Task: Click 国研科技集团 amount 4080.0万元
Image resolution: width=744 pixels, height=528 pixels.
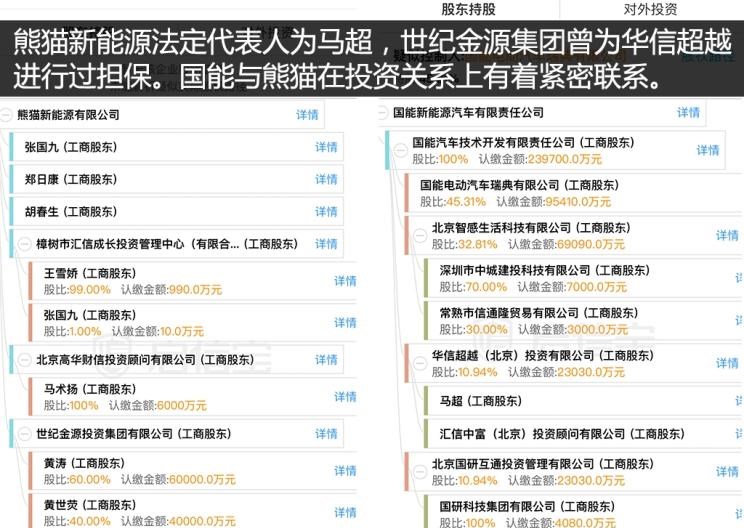Action: click(x=585, y=523)
